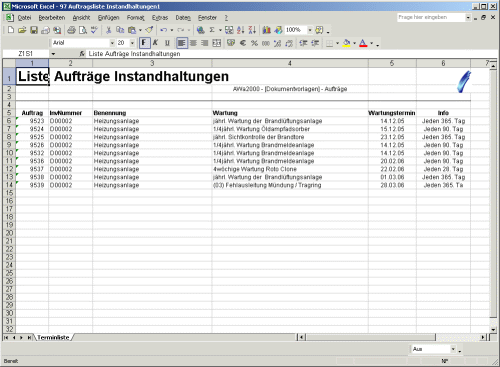Click the red font color swatch
The height and width of the screenshot is (367, 500).
363,43
